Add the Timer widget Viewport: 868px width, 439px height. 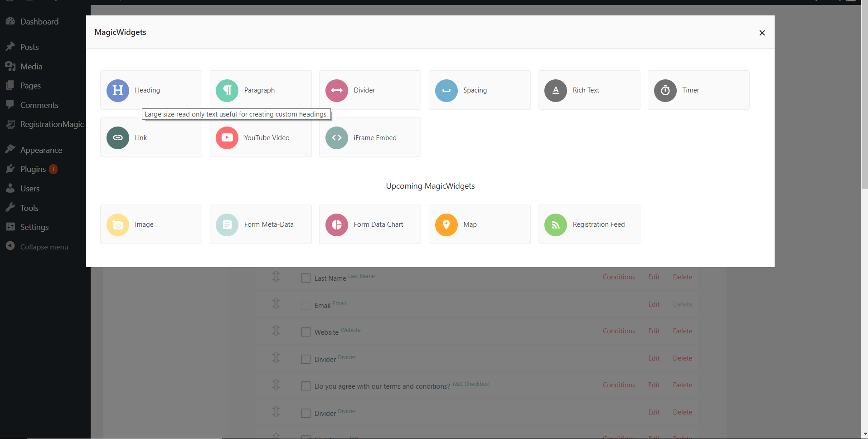pos(698,90)
